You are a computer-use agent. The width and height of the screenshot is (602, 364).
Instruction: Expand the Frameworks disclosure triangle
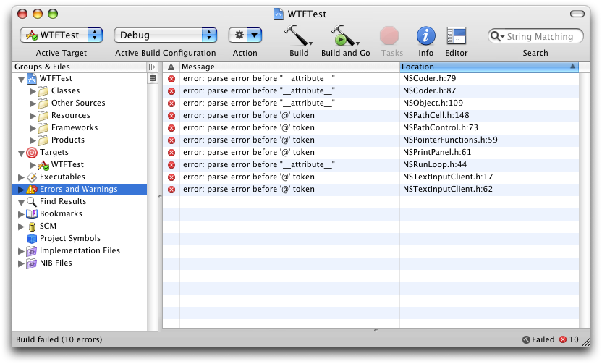point(33,128)
